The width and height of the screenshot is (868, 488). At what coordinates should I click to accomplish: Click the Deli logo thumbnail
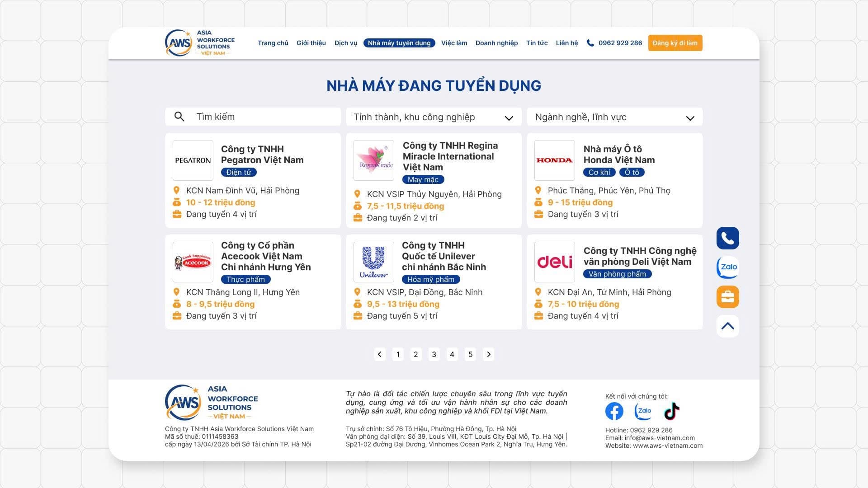pyautogui.click(x=555, y=262)
